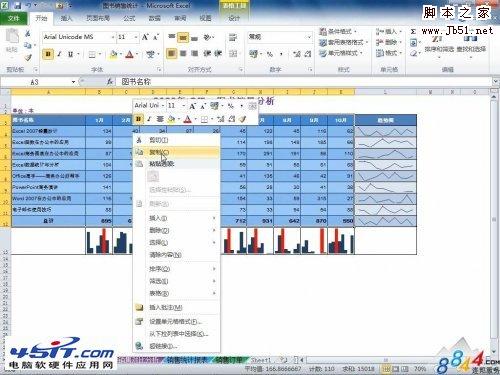Click Wrap Text icon in the ribbon
Image resolution: width=500 pixels, height=375 pixels.
[233, 37]
